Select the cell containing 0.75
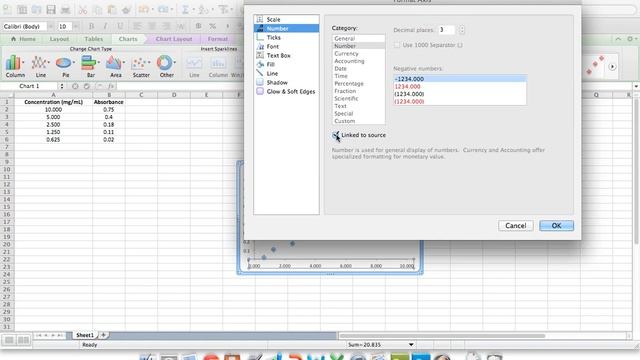This screenshot has height=360, width=640. 109,109
